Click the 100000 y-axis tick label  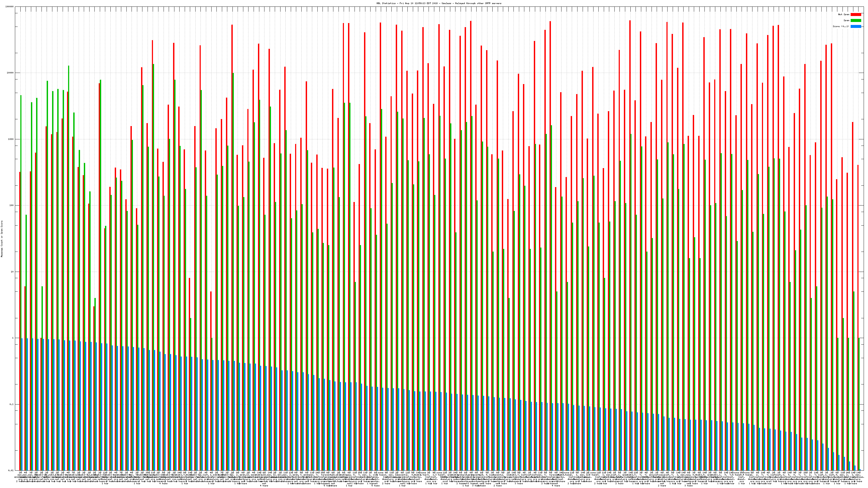coord(10,7)
